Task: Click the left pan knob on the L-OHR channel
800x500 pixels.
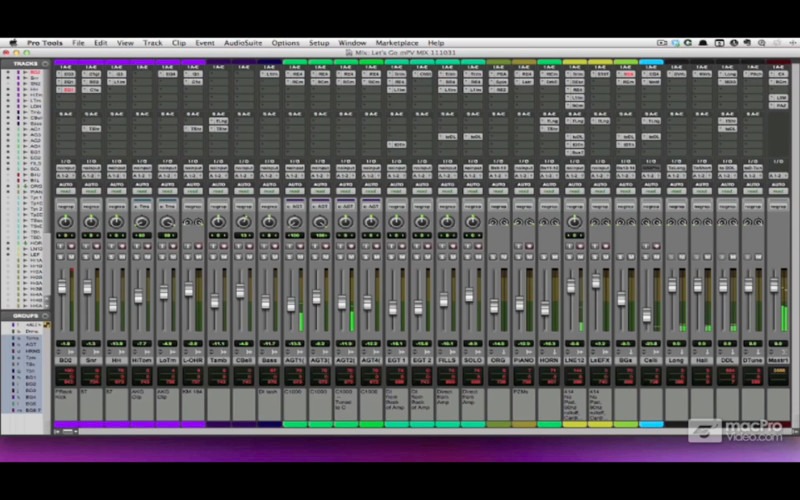Action: (x=187, y=222)
